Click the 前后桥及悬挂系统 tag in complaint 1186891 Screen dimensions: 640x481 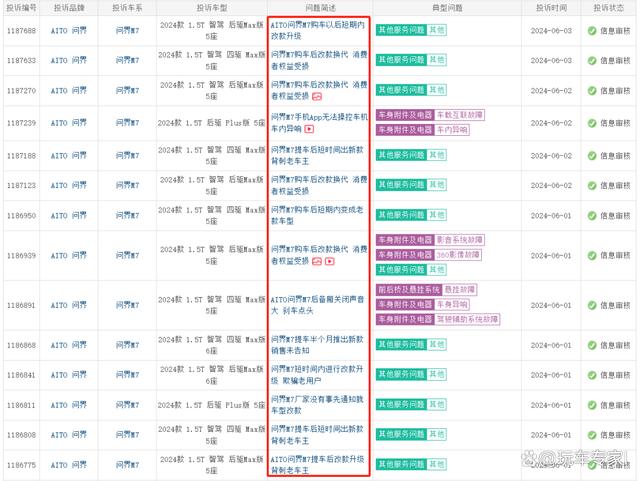[x=409, y=290]
